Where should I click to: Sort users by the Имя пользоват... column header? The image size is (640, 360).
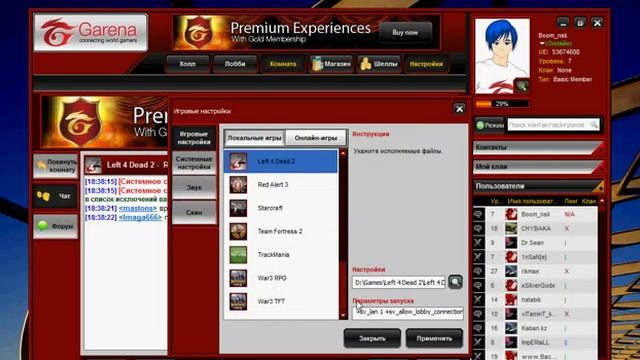(532, 201)
